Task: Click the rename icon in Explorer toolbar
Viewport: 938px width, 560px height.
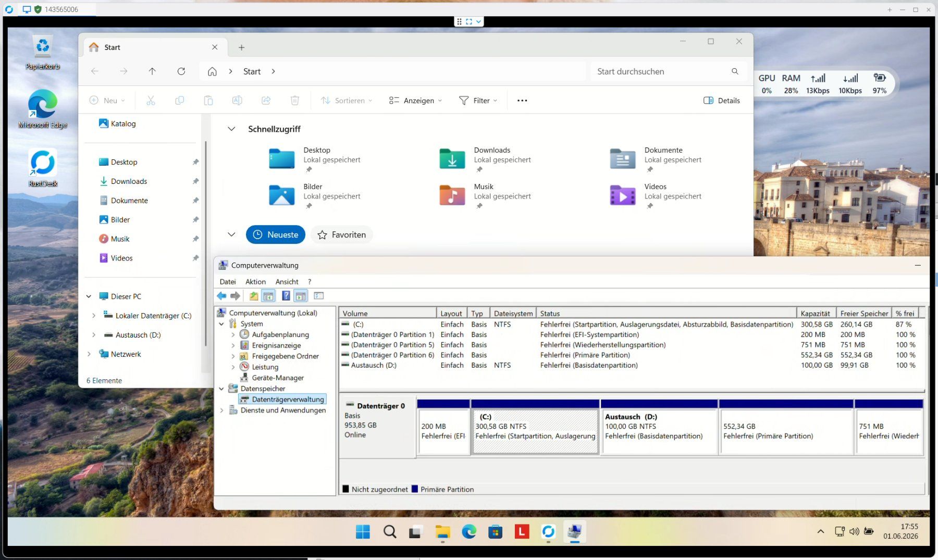Action: (237, 101)
